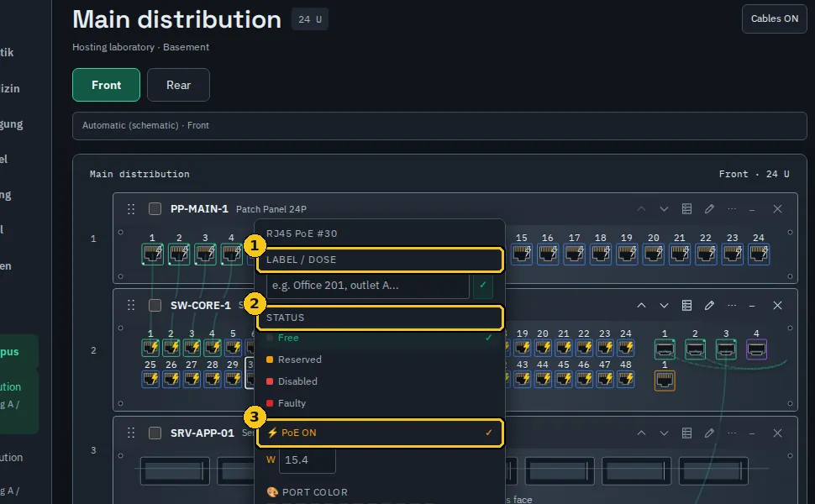Open the more options dots for PP-MAIN-1

732,209
